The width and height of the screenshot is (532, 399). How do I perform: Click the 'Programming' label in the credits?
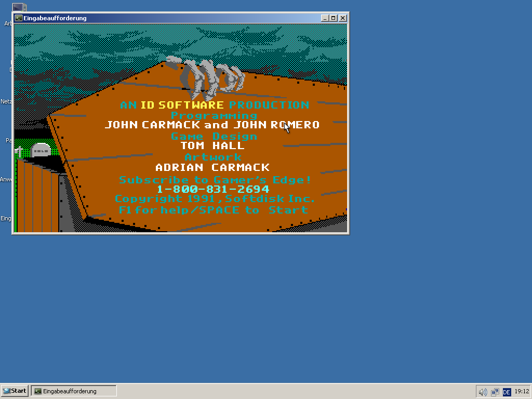pos(214,115)
